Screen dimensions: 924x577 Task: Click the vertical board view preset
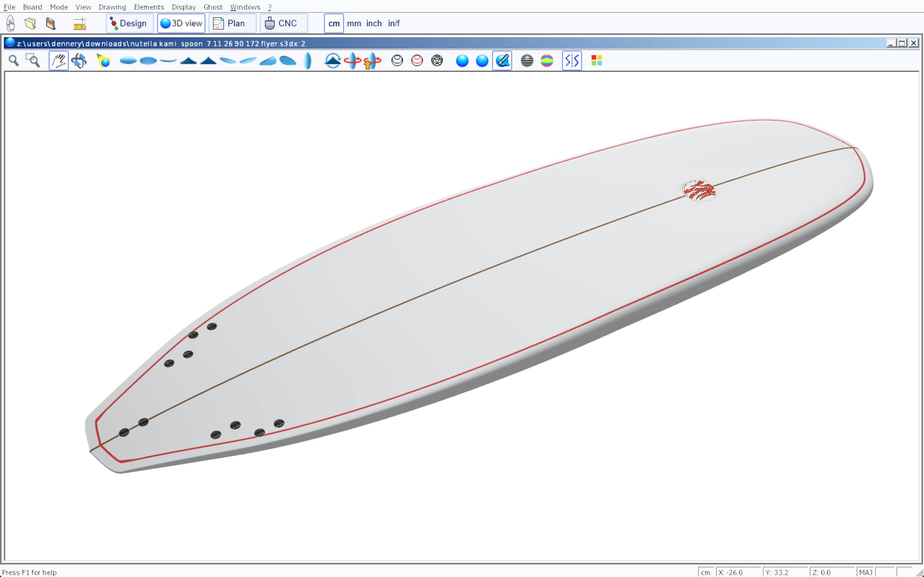307,61
